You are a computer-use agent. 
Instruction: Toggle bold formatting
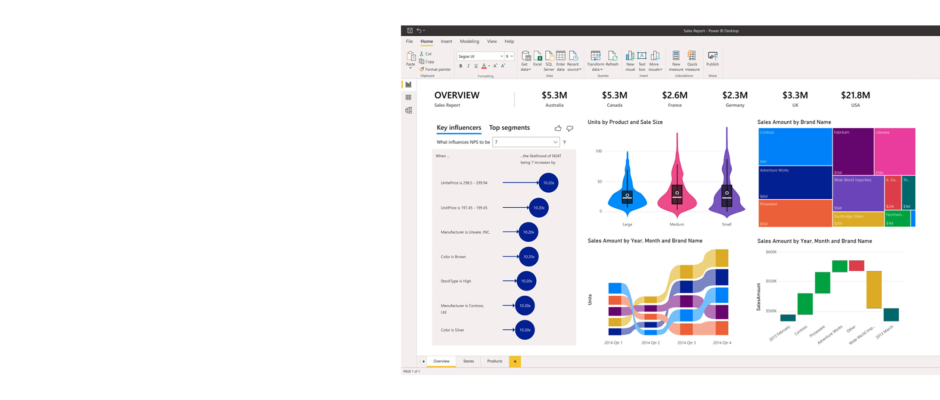pyautogui.click(x=461, y=66)
